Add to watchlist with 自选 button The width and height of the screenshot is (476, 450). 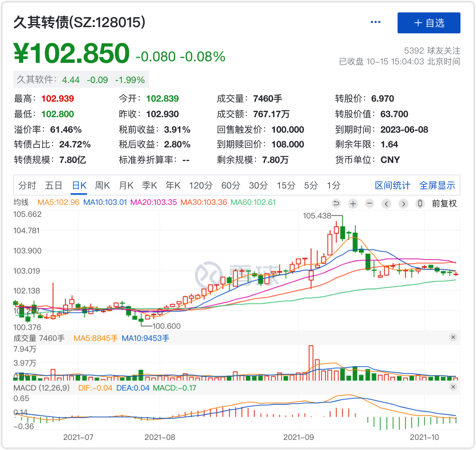tap(429, 23)
